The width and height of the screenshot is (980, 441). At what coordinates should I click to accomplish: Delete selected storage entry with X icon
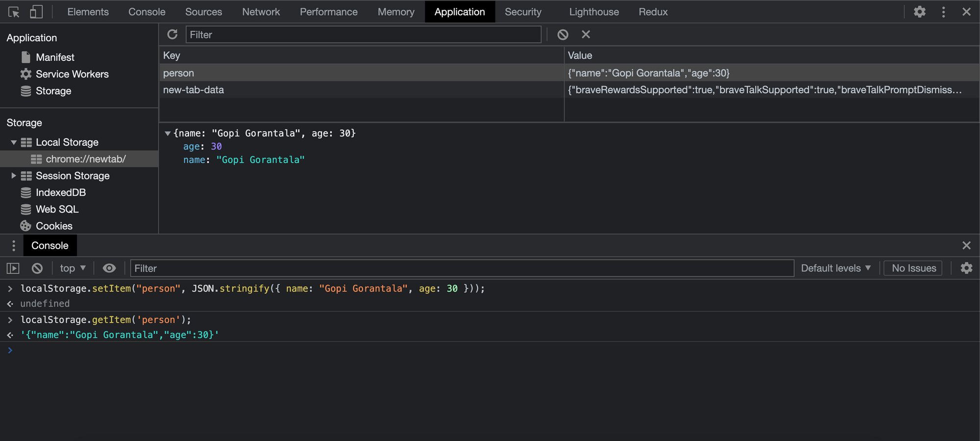click(586, 34)
